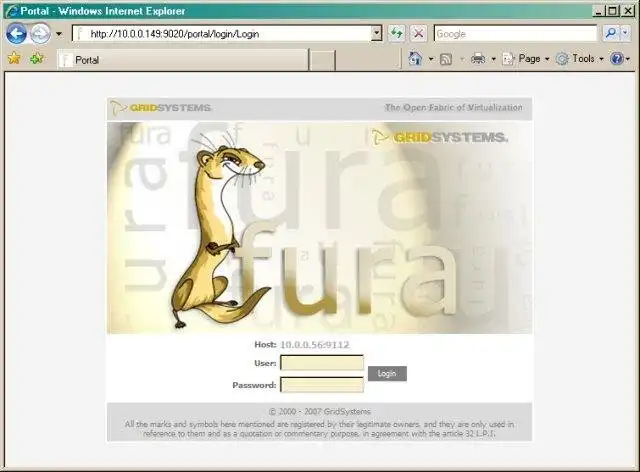
Task: Click the GridSystems logo in header bar
Action: [x=160, y=108]
